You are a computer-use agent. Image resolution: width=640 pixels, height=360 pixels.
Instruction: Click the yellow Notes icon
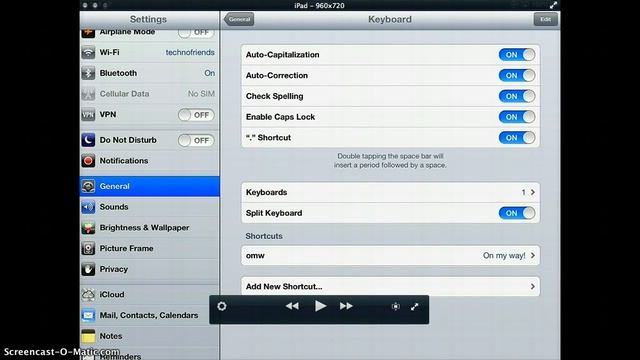click(88, 336)
